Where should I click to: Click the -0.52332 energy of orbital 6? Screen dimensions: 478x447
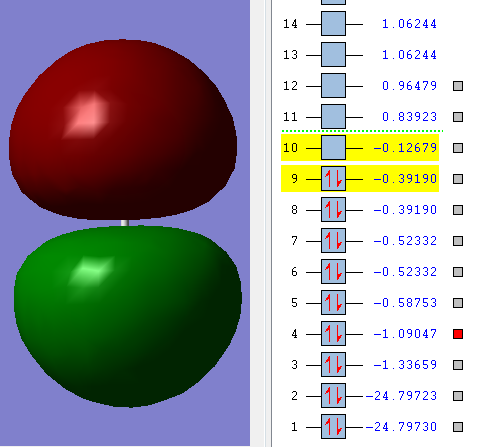pos(405,272)
